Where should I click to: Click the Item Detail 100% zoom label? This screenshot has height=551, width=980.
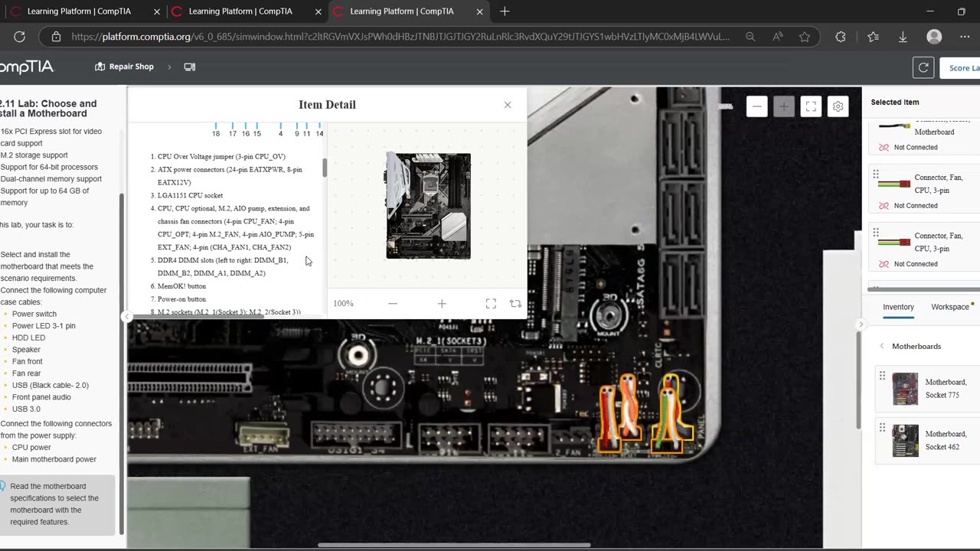pos(343,304)
